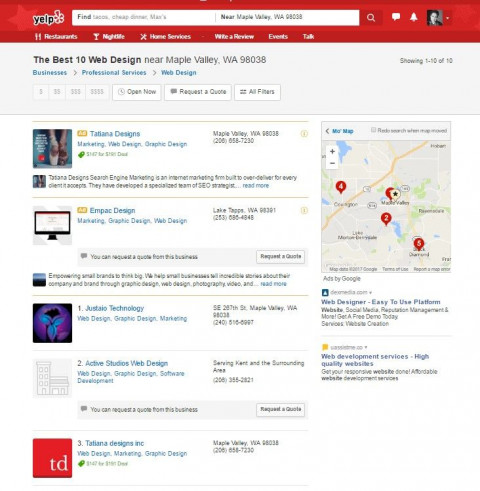Toggle the $ price filter
This screenshot has height=491, width=480.
coord(41,92)
